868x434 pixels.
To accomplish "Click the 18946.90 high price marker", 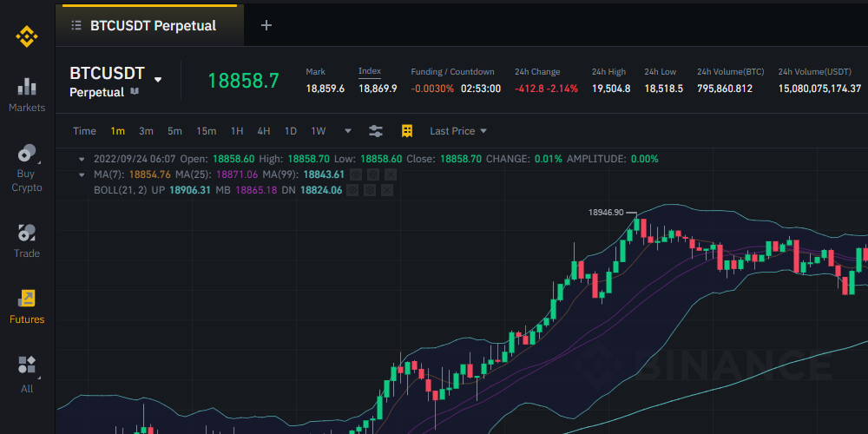I will click(x=606, y=213).
